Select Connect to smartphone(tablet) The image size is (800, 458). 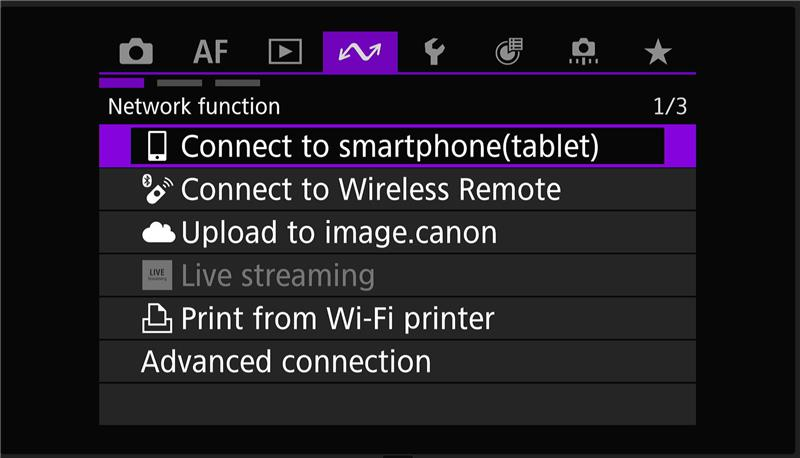[x=397, y=146]
